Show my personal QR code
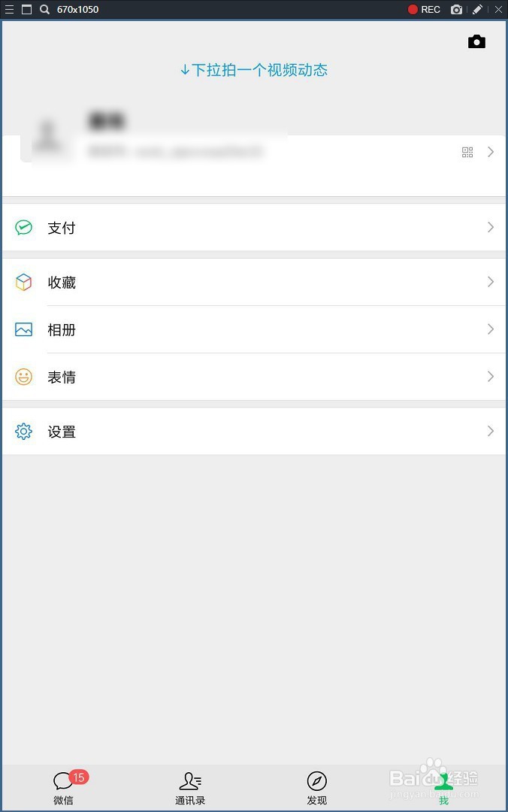508x812 pixels. 467,152
